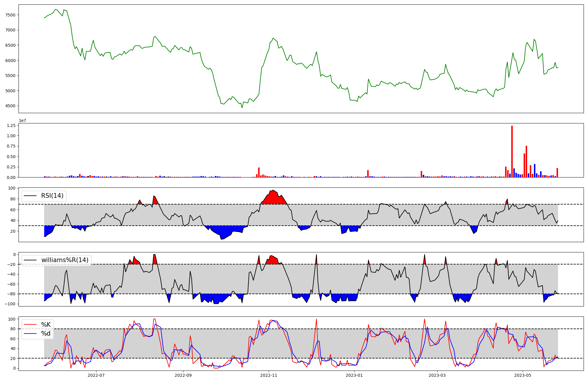588x382 pixels.
Task: Click the williams%R(14) legend entry
Action: point(65,260)
